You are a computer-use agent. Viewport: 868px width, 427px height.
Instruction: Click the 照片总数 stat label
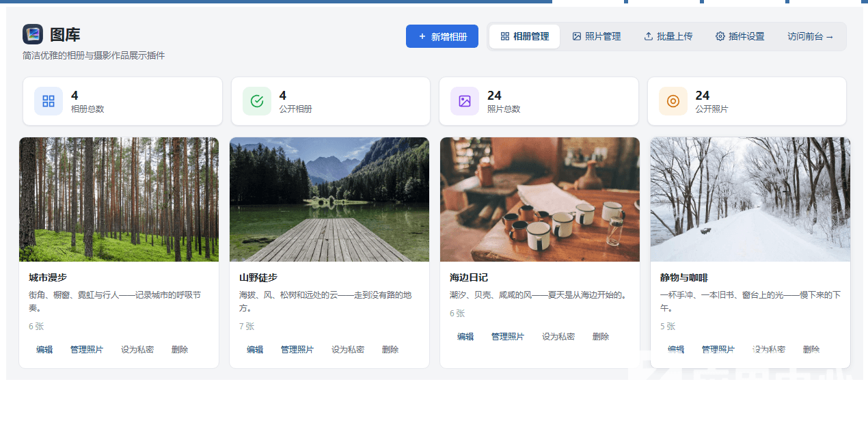[x=504, y=109]
